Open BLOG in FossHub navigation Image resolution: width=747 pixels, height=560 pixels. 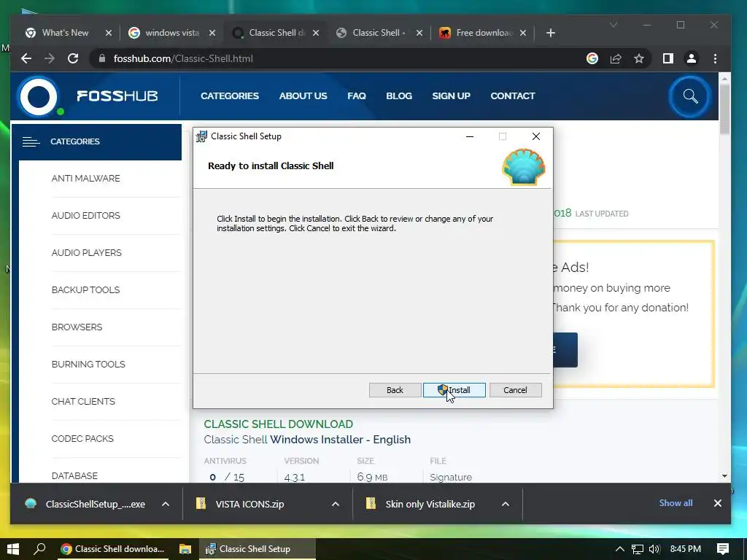399,96
